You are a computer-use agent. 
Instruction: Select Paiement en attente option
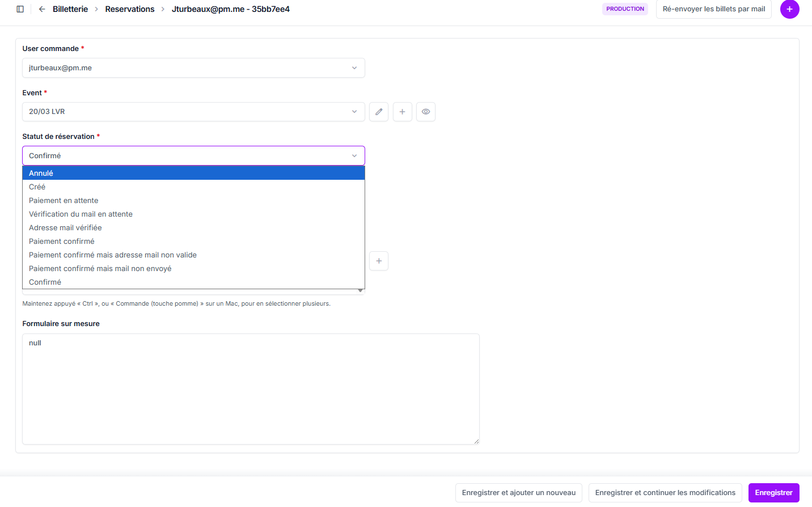[64, 201]
